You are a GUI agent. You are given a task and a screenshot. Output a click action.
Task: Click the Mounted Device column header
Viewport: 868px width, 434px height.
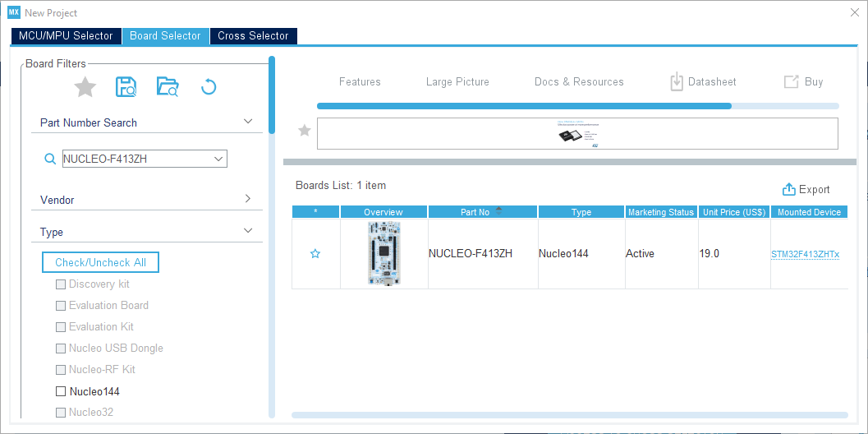point(809,212)
